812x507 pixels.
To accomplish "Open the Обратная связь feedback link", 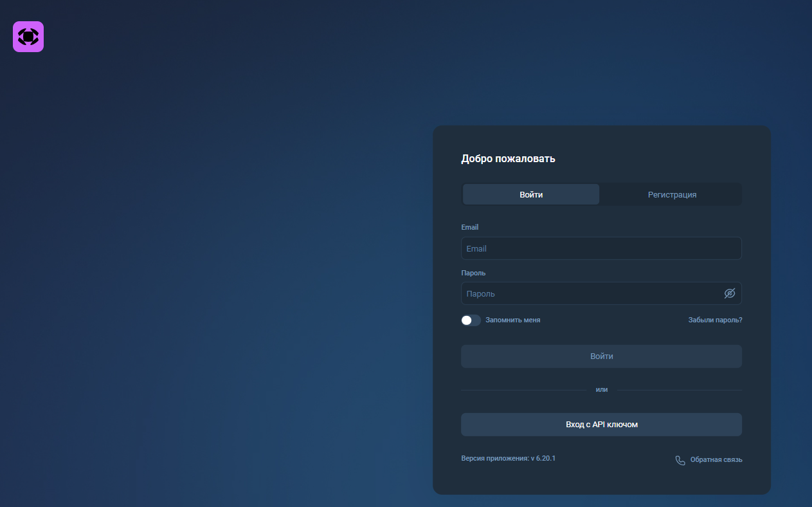I will tap(716, 460).
